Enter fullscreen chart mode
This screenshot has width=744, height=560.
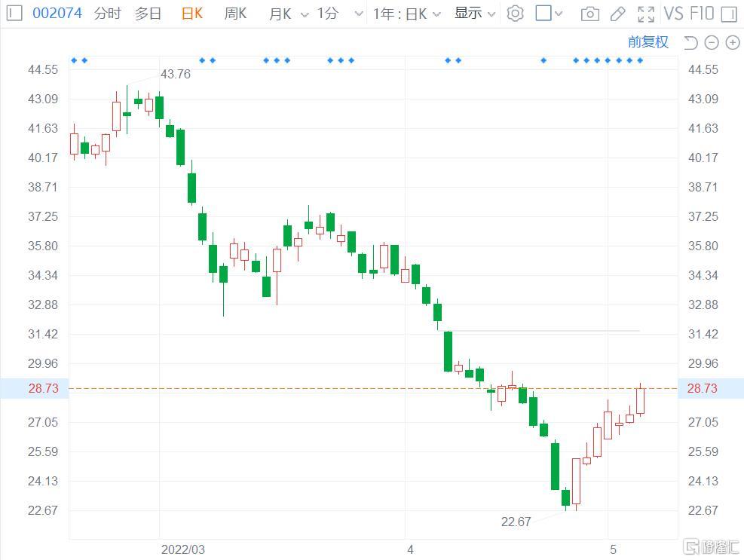pos(646,14)
